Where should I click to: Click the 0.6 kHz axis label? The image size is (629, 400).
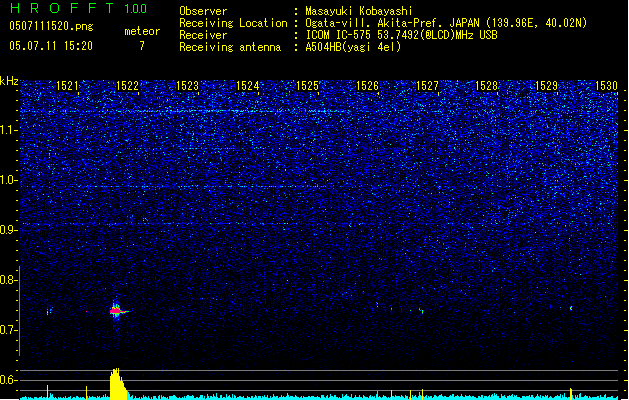coord(9,380)
